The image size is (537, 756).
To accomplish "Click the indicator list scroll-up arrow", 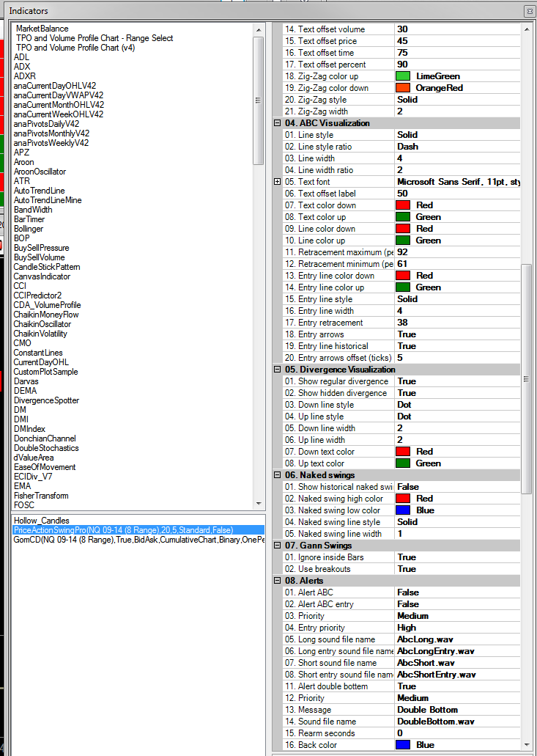I will [x=259, y=30].
